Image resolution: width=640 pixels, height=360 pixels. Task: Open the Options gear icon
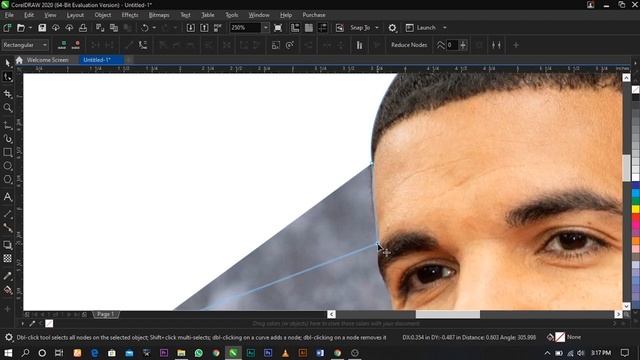pos(392,28)
